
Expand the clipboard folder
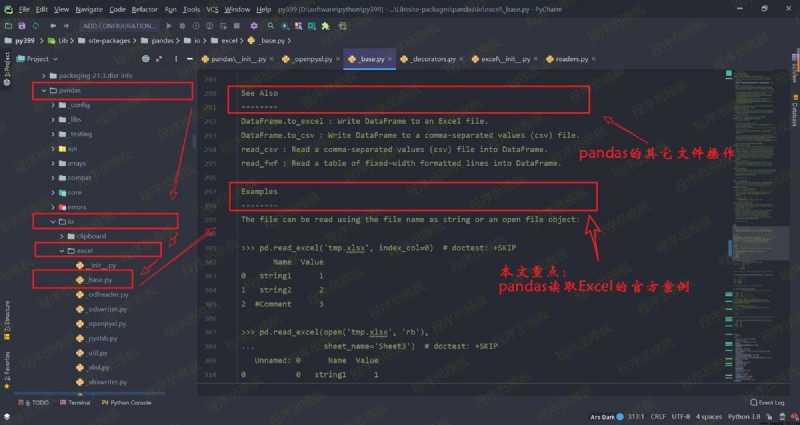point(62,236)
